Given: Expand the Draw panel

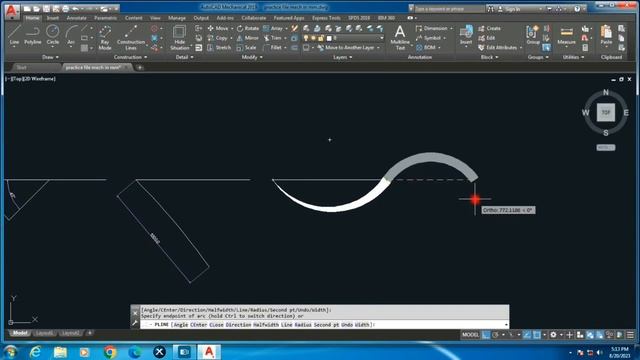Looking at the screenshot, I should 50,57.
